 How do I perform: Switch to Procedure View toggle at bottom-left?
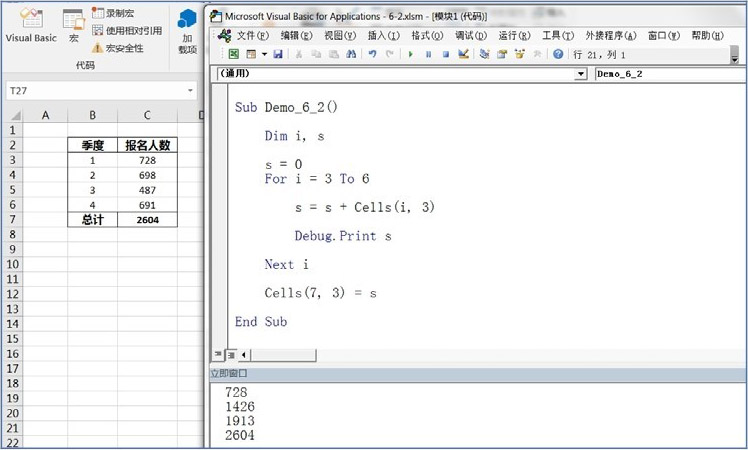[x=220, y=355]
